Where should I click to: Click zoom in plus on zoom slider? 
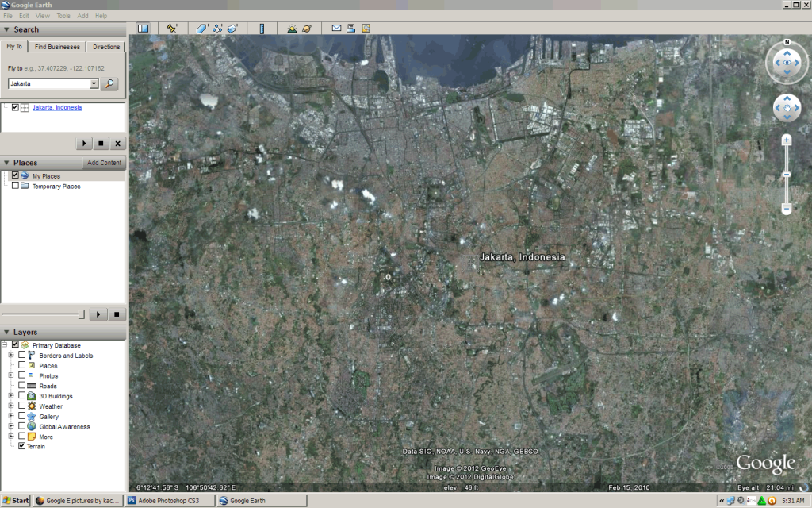click(786, 140)
